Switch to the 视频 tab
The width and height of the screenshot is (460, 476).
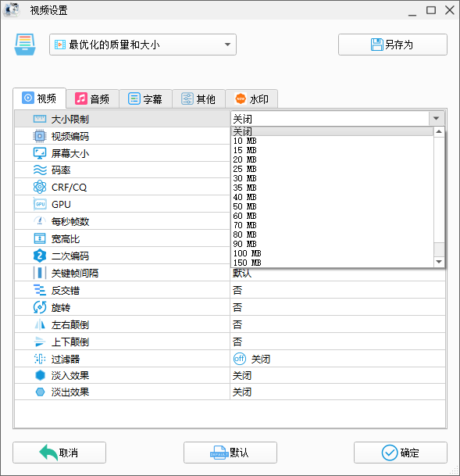39,98
